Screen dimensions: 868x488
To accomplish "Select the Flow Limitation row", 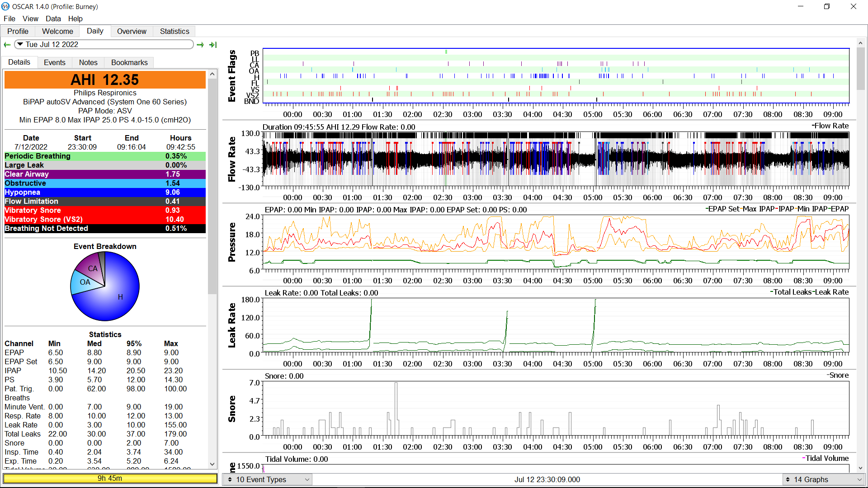I will [105, 201].
